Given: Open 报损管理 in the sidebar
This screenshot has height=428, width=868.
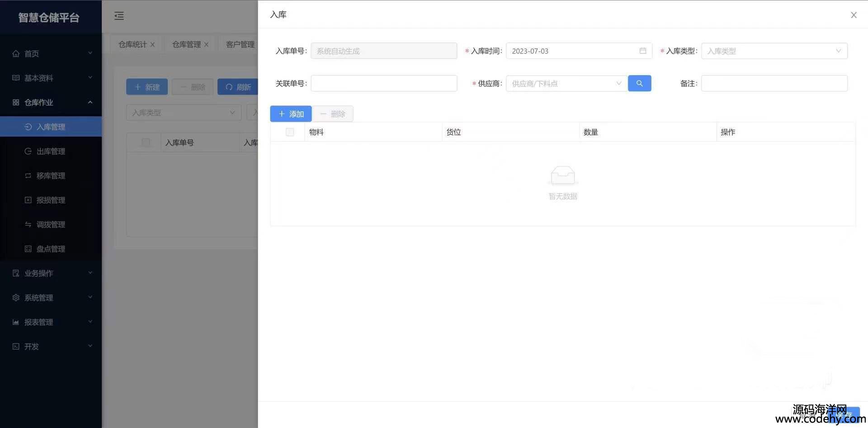Looking at the screenshot, I should (51, 200).
